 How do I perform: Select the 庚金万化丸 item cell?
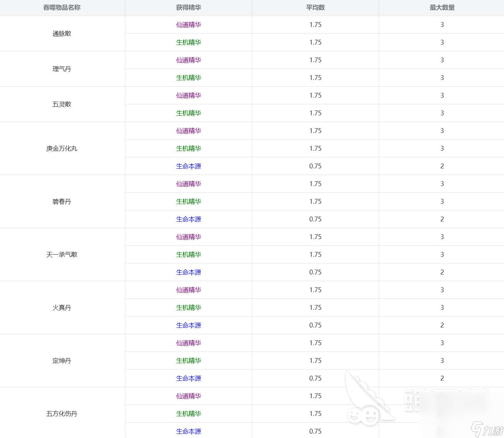[x=62, y=148]
